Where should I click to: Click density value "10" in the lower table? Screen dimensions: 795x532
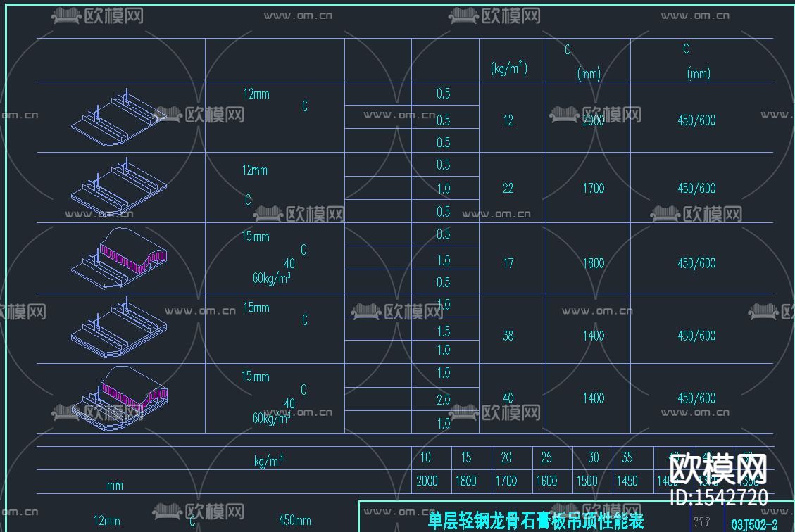point(425,457)
